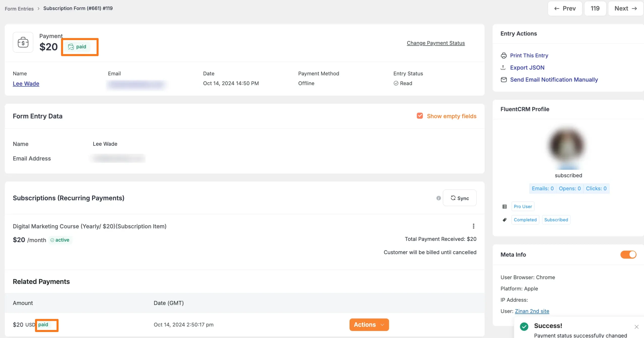Uncheck Show empty fields checkbox

pos(420,116)
